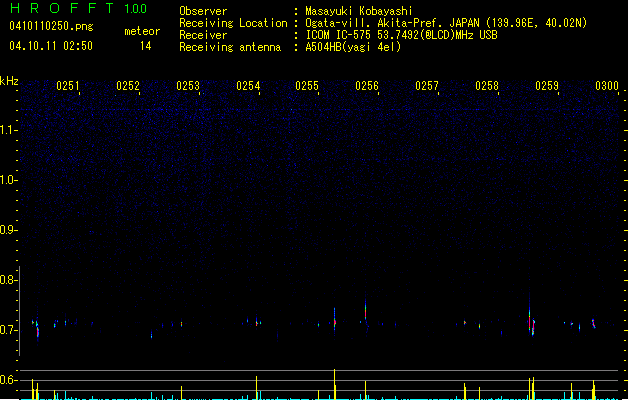Click the 1.1 kHz axis label
This screenshot has height=400, width=629.
[x=8, y=130]
